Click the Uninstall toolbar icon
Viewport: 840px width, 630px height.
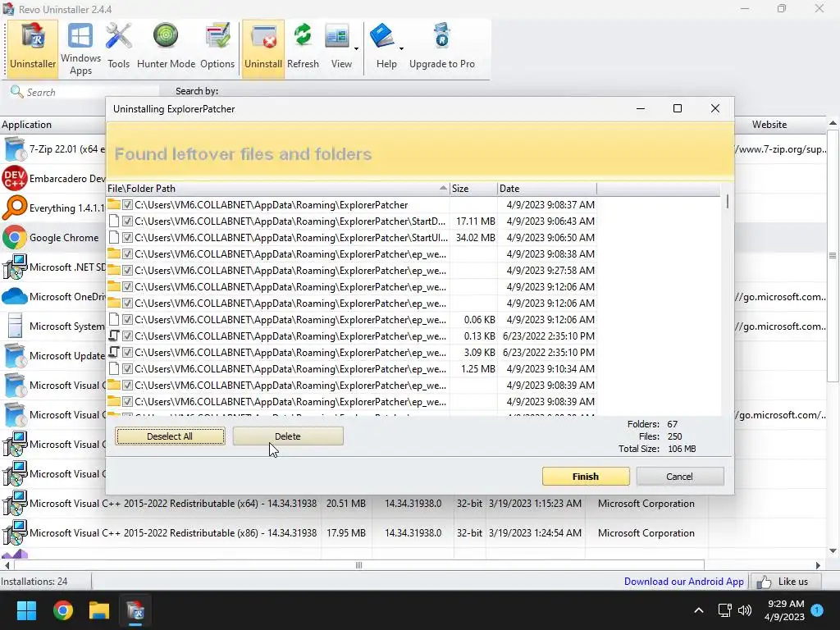click(263, 48)
